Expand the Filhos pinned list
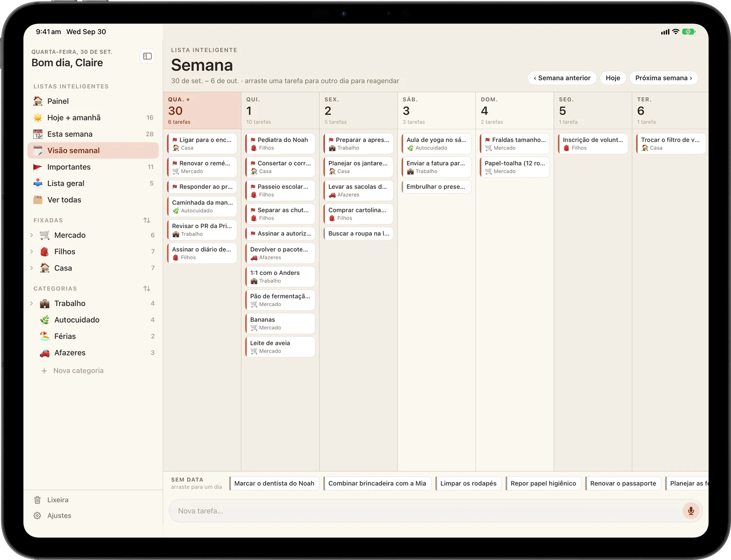The width and height of the screenshot is (731, 560). 32,251
